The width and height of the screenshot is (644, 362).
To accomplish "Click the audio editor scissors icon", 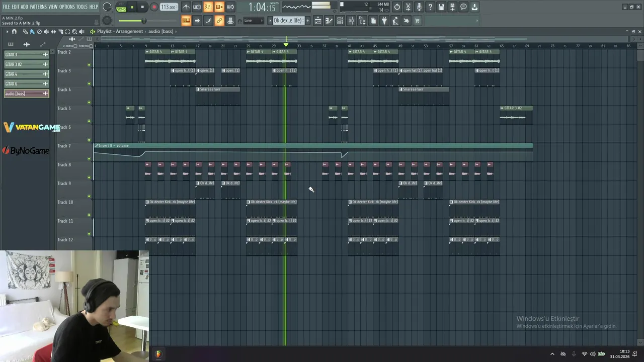I will pyautogui.click(x=408, y=7).
